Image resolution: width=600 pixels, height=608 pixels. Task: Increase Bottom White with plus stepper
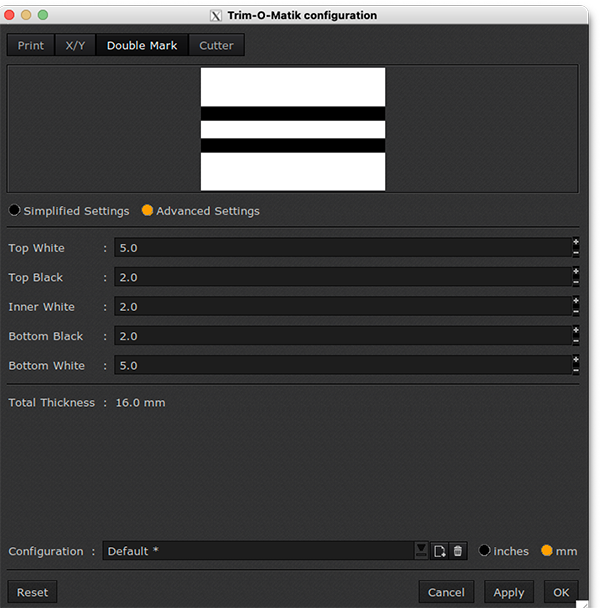point(576,360)
